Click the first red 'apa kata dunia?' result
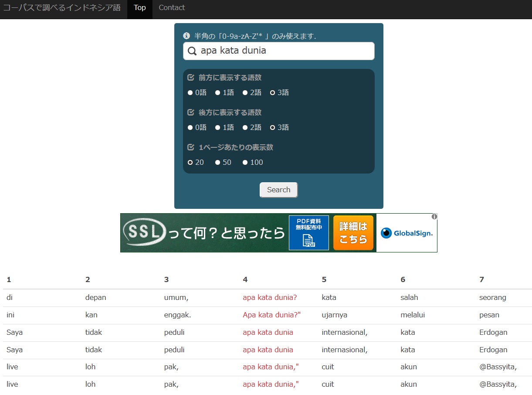 point(270,297)
